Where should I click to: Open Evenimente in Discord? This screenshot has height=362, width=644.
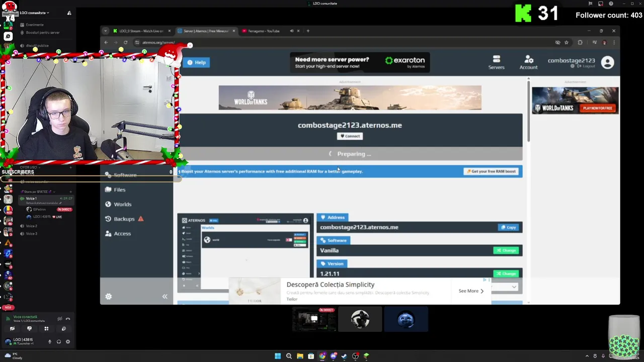click(32, 25)
